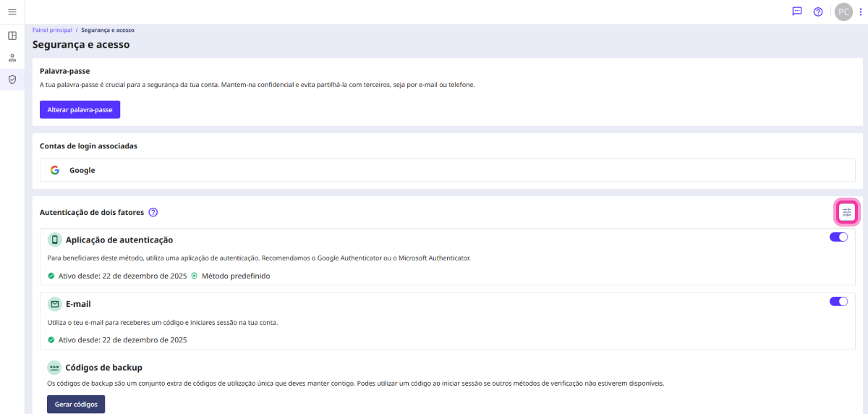Click the Alterar palavra-passe button

coord(80,109)
